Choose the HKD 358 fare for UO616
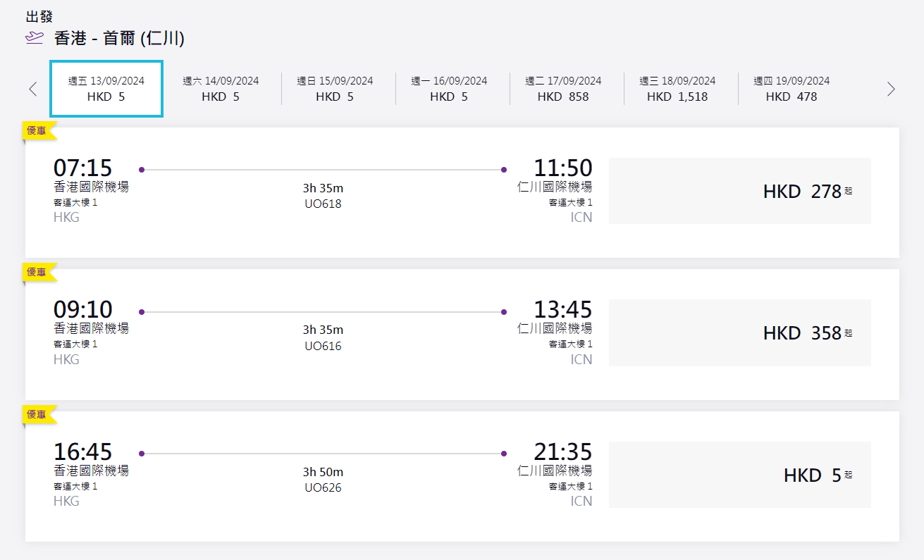Screen dimensions: 924x560 coord(739,332)
